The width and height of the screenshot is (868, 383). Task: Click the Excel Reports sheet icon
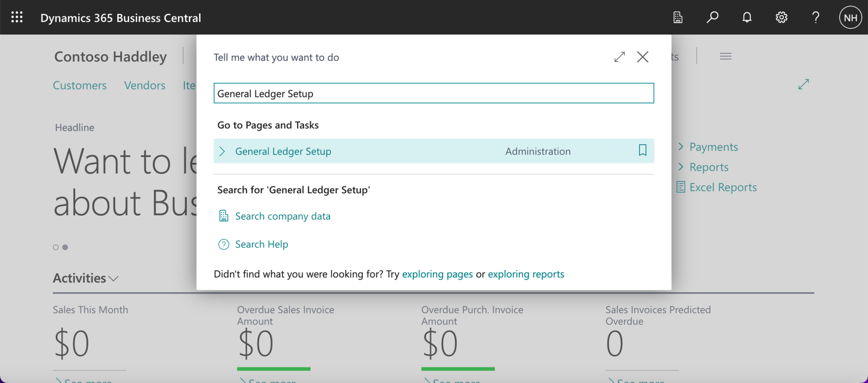[x=681, y=187]
